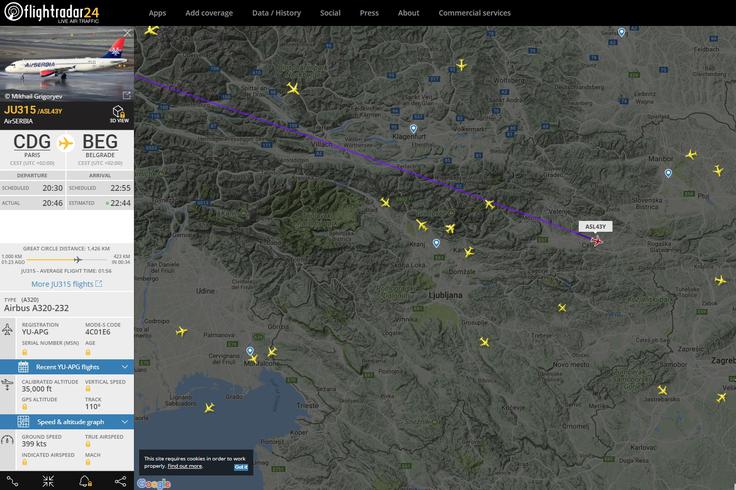Screen dimensions: 736x490
Task: Open the Data / History menu
Action: [276, 13]
